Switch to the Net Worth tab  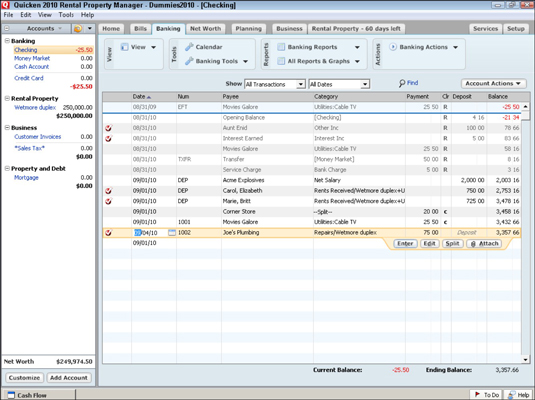click(205, 29)
